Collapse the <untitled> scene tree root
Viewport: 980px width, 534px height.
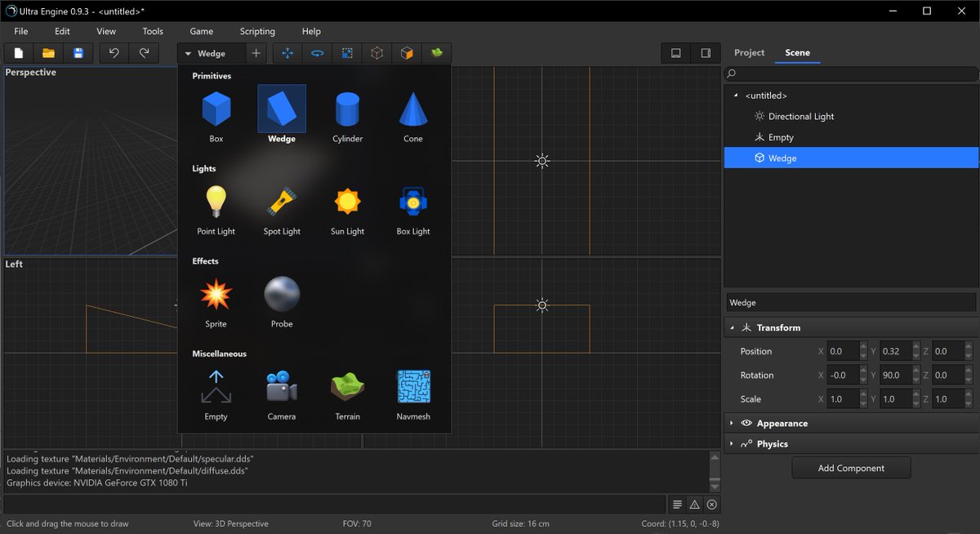pyautogui.click(x=736, y=96)
